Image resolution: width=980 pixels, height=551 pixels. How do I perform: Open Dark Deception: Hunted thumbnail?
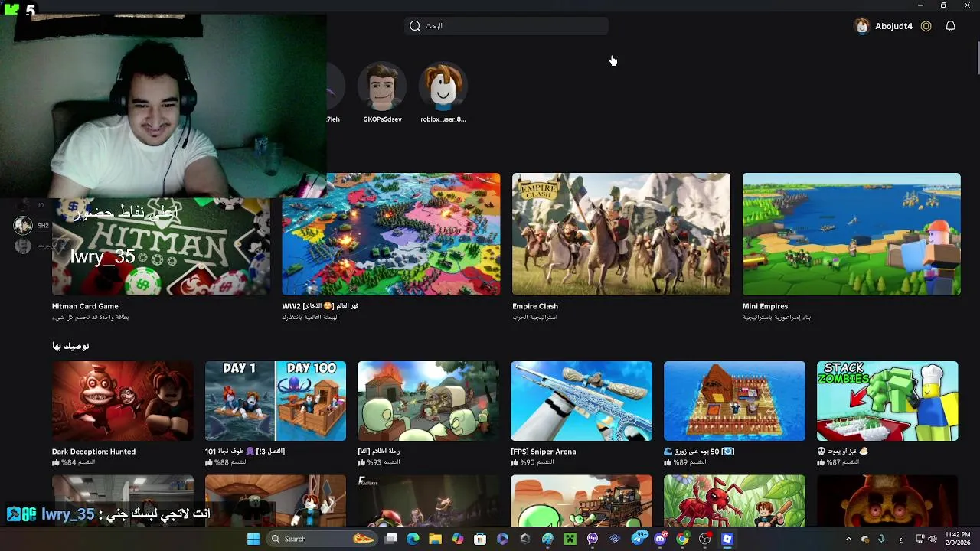coord(122,401)
